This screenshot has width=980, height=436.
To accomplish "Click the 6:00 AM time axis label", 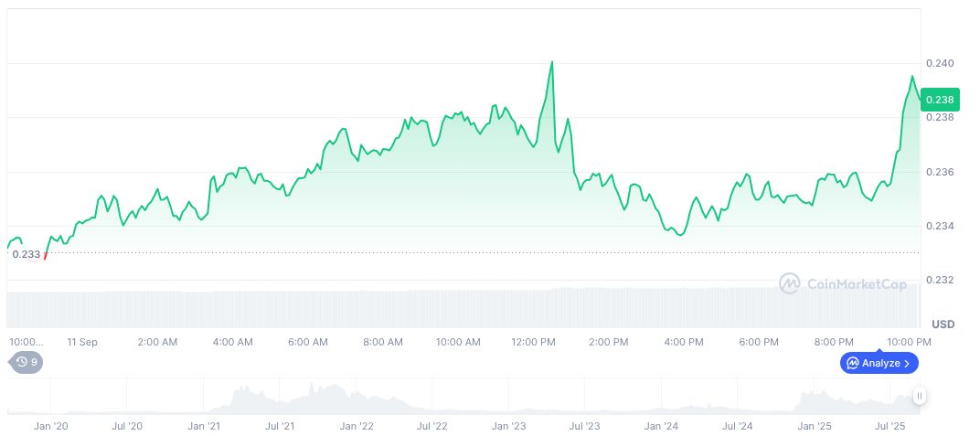I will tap(307, 342).
